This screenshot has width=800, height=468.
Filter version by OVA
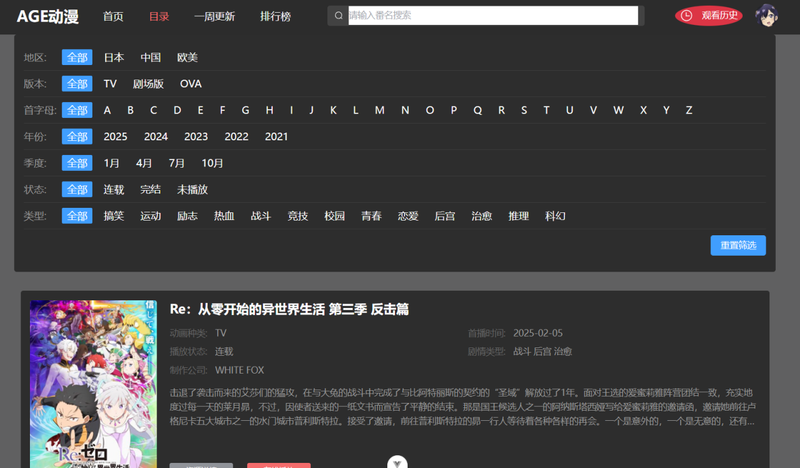pyautogui.click(x=191, y=84)
